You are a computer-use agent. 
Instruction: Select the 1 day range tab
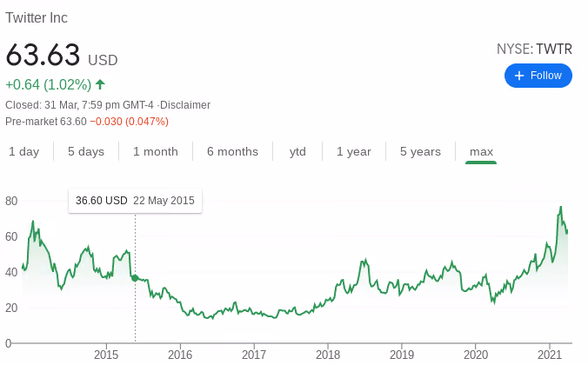(x=24, y=152)
